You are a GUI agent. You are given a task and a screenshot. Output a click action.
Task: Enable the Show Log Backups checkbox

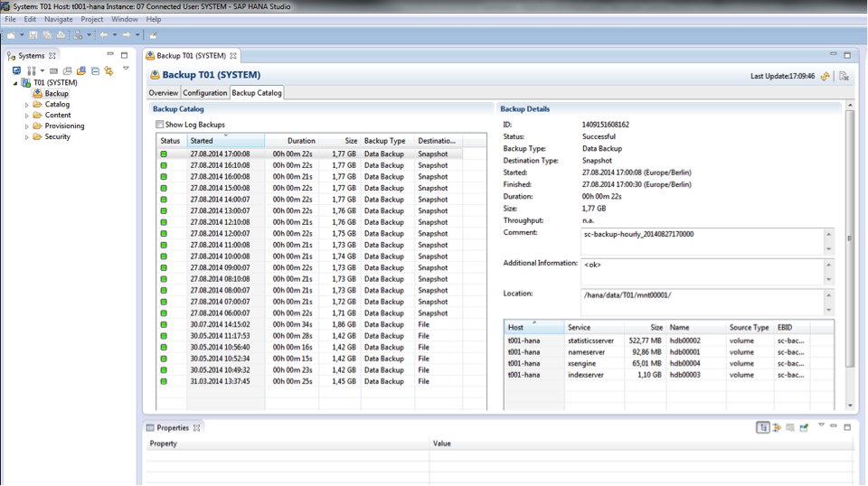160,125
